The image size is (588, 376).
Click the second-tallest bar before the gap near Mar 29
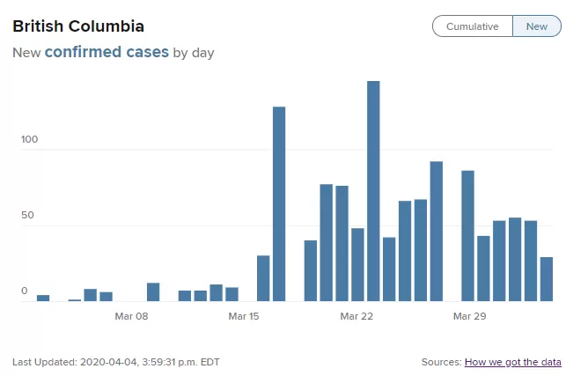[436, 232]
